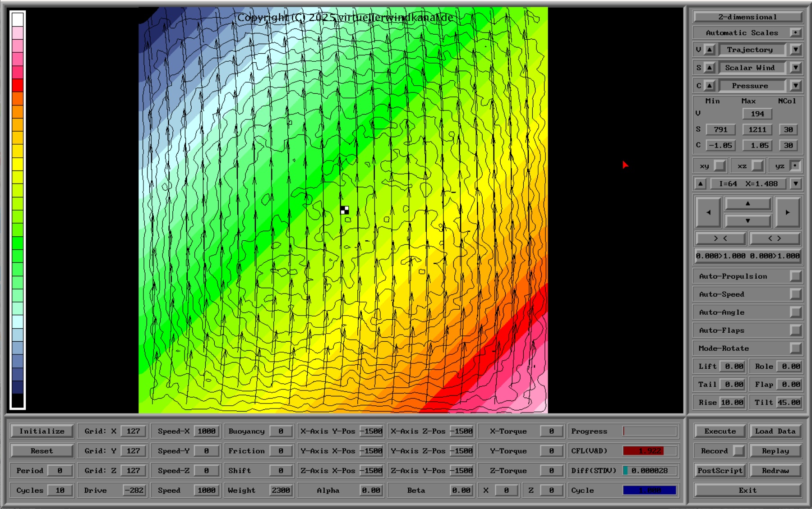Image resolution: width=812 pixels, height=509 pixels.
Task: Click the Execute button
Action: coord(720,431)
